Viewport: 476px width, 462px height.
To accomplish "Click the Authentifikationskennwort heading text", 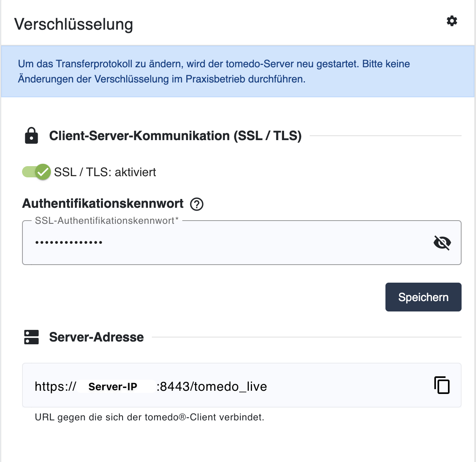I will [x=103, y=203].
